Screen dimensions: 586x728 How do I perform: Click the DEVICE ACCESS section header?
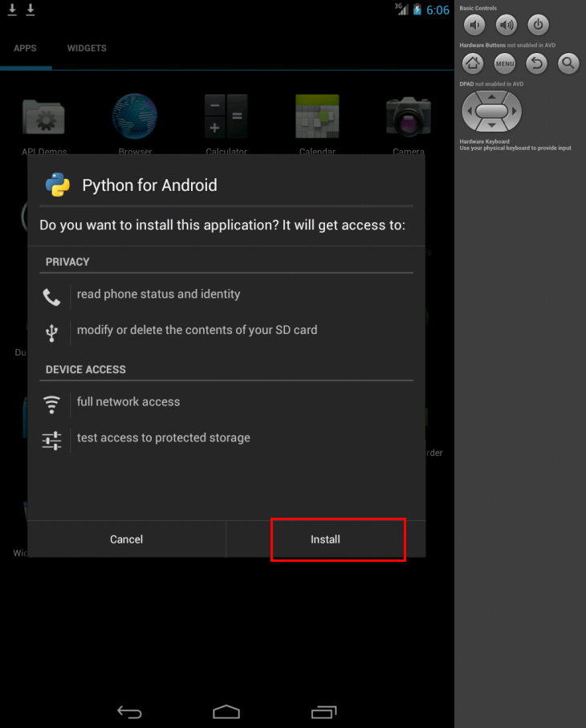pyautogui.click(x=85, y=369)
